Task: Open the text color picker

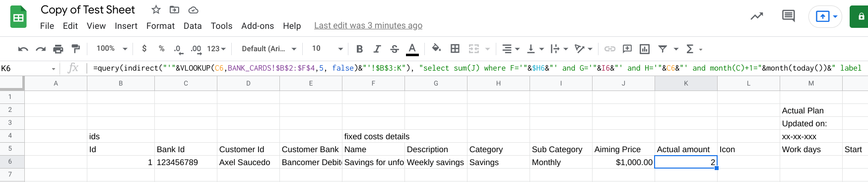Action: (412, 49)
